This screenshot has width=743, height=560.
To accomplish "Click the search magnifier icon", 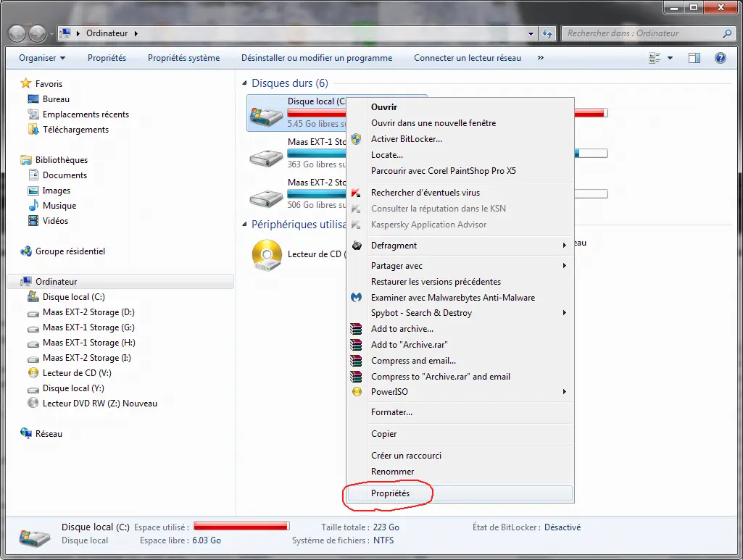I will [727, 33].
